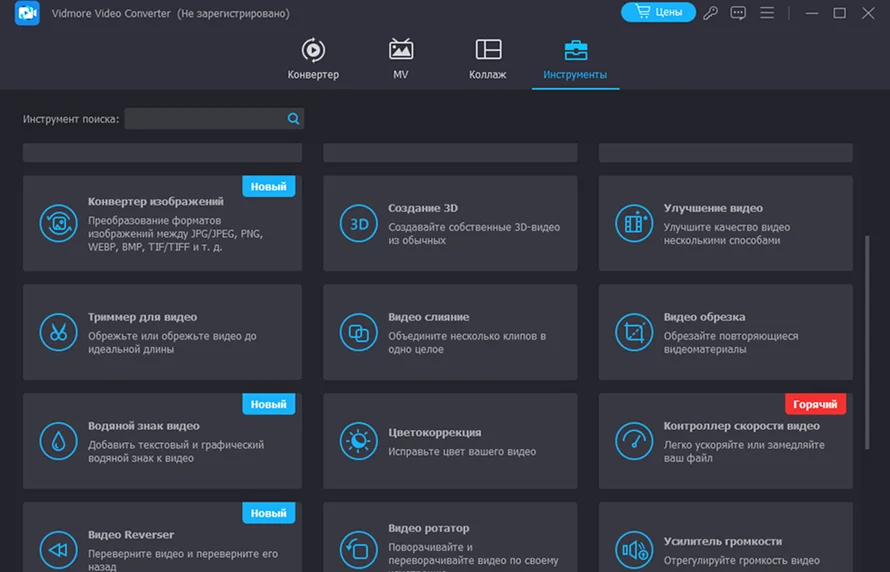Click the scissors icon of Триммер для видео

click(58, 333)
